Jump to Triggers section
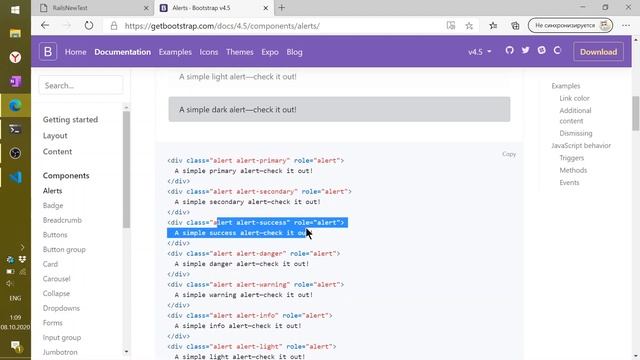 click(571, 158)
